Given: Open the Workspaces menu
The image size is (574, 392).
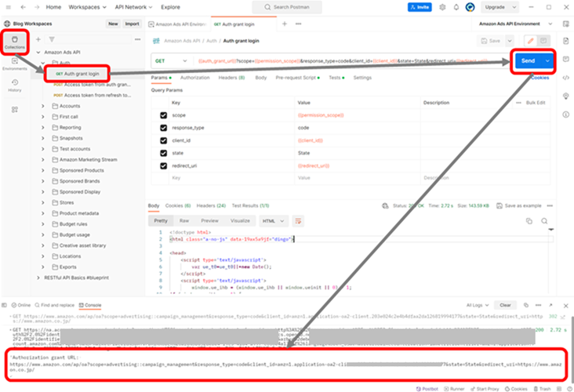Looking at the screenshot, I should click(87, 7).
